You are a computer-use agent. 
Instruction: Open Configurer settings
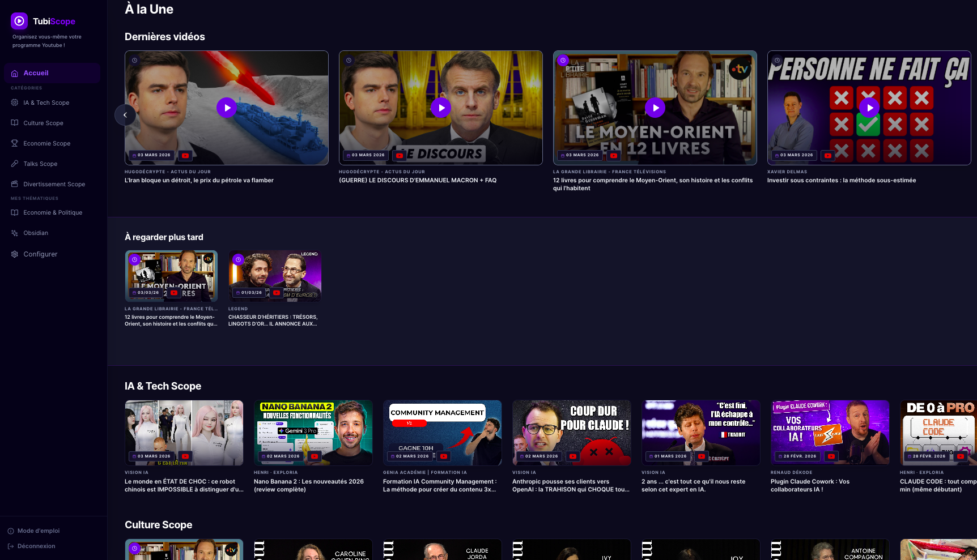[40, 254]
